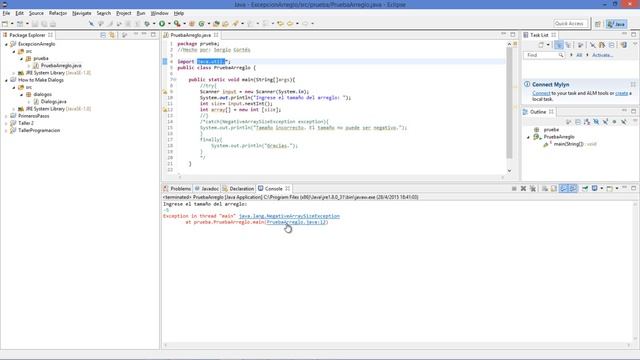The image size is (640, 360).
Task: Toggle Hide Static Members in Outline toolbar
Action: pyautogui.click(x=605, y=122)
